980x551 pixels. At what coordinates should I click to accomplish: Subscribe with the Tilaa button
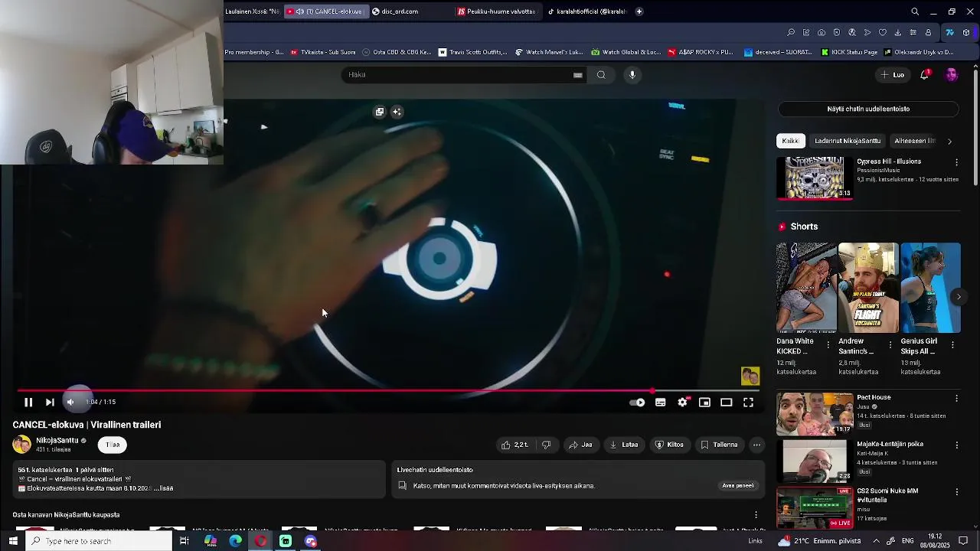click(x=113, y=445)
